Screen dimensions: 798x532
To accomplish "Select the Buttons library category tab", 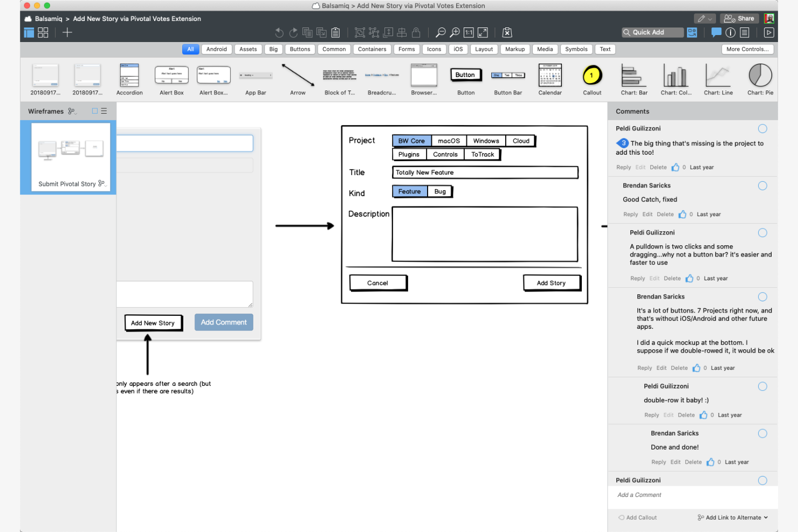I will coord(300,49).
